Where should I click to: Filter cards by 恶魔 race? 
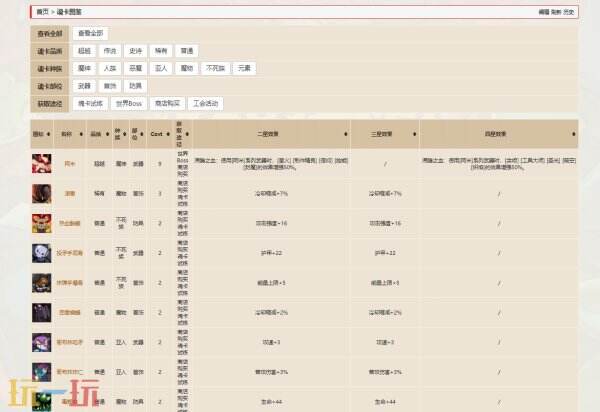[135, 68]
